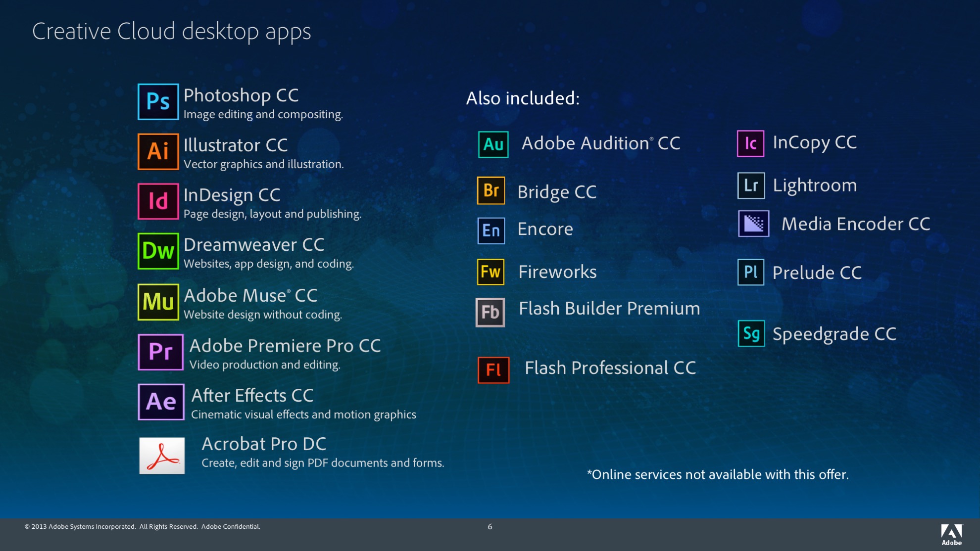Click the Premiere Pro Pr icon
Viewport: 980px width, 551px height.
click(161, 352)
